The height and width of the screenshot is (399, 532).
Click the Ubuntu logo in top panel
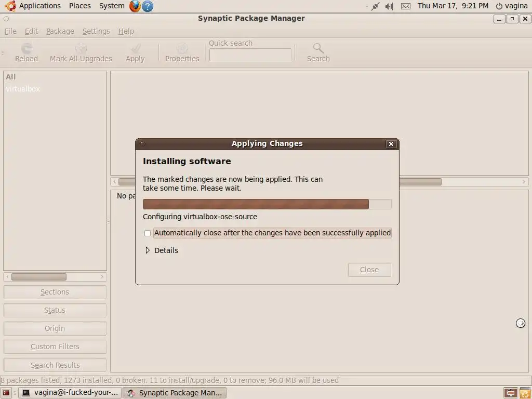[10, 6]
